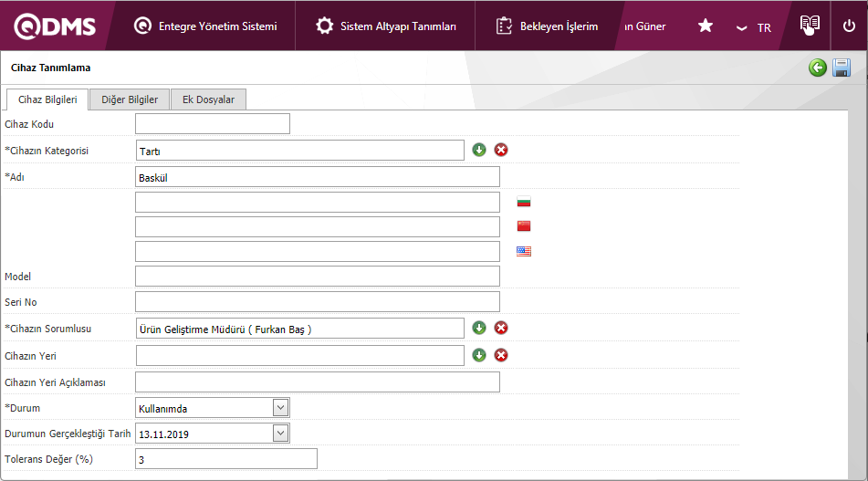Go to Sistem Altyapı Tanımları

[x=386, y=26]
